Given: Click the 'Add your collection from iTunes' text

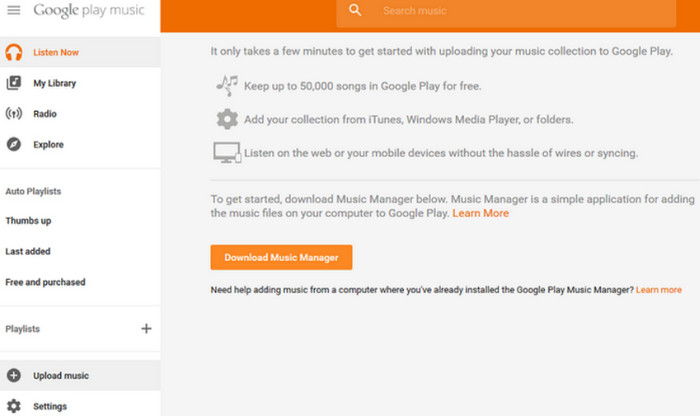Looking at the screenshot, I should 408,120.
